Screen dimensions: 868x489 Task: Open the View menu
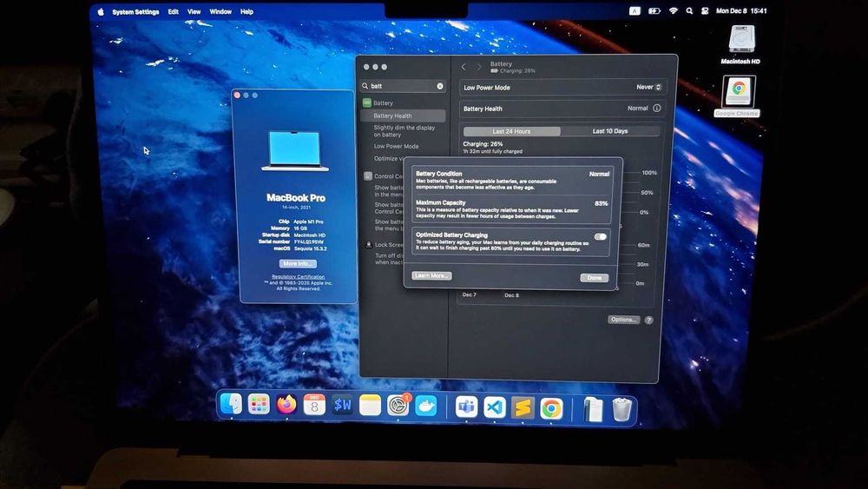tap(194, 11)
